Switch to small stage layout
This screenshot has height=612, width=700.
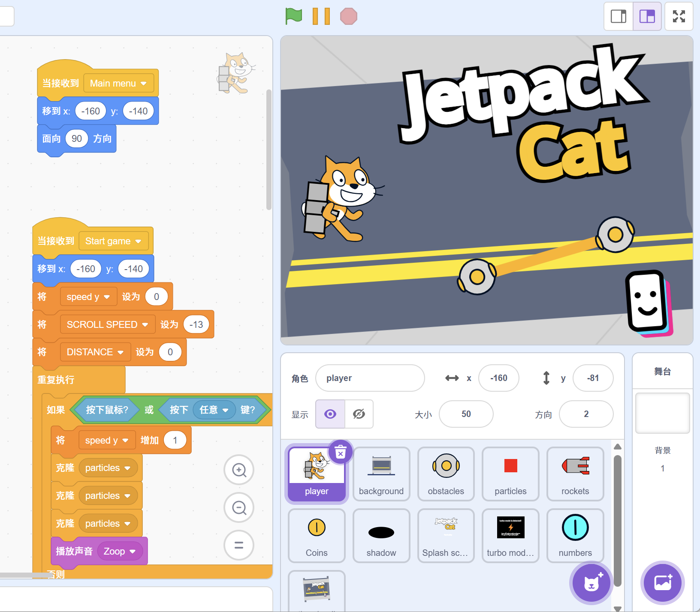[618, 16]
